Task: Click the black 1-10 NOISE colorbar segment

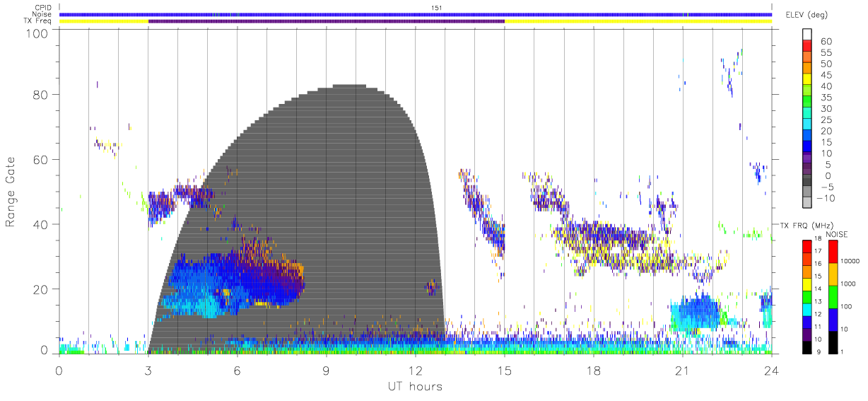Action: click(x=832, y=342)
